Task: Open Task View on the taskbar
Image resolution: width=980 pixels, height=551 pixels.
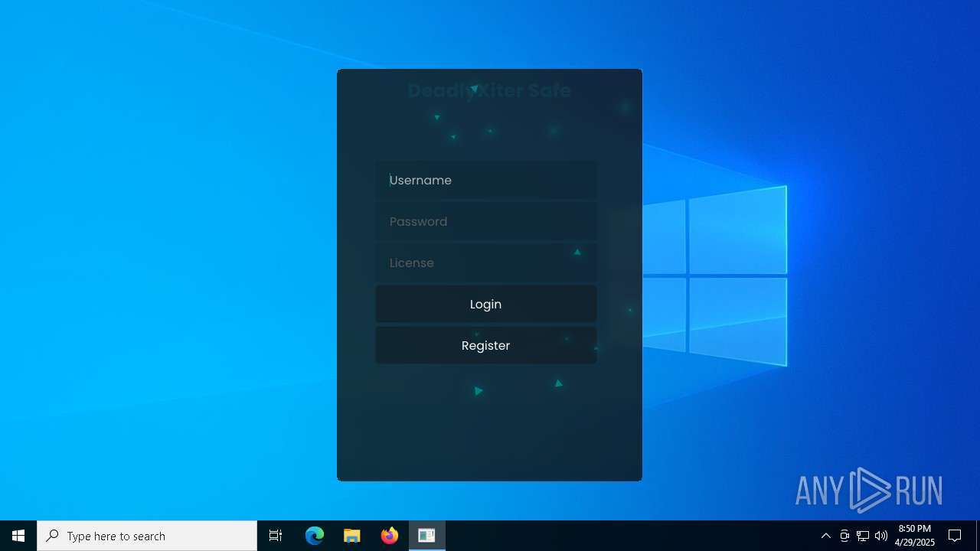Action: pos(276,536)
